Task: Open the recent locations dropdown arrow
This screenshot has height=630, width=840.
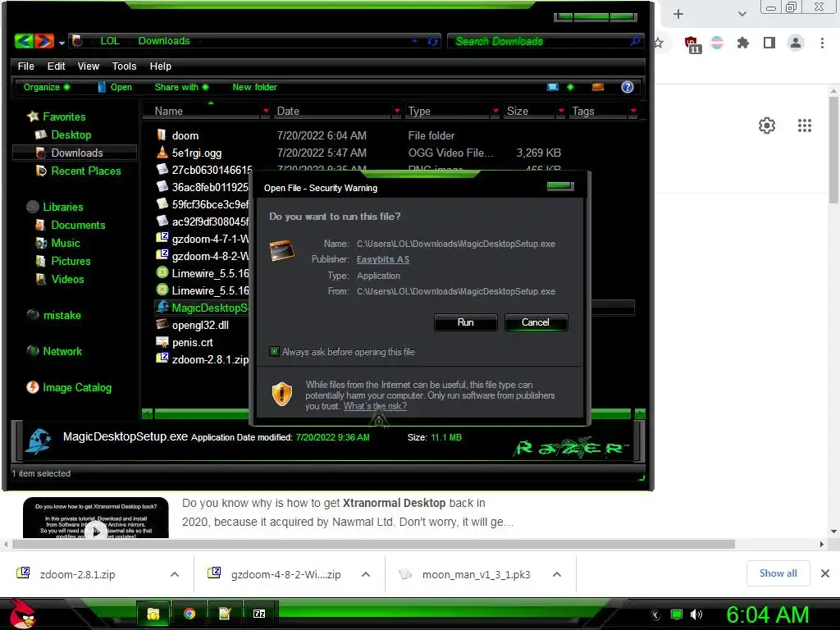Action: [x=62, y=43]
